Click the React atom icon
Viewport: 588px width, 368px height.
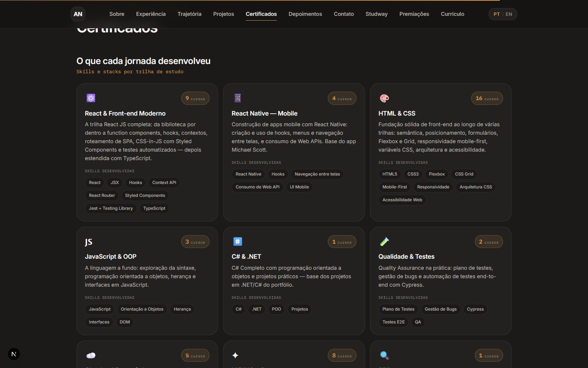tap(91, 98)
